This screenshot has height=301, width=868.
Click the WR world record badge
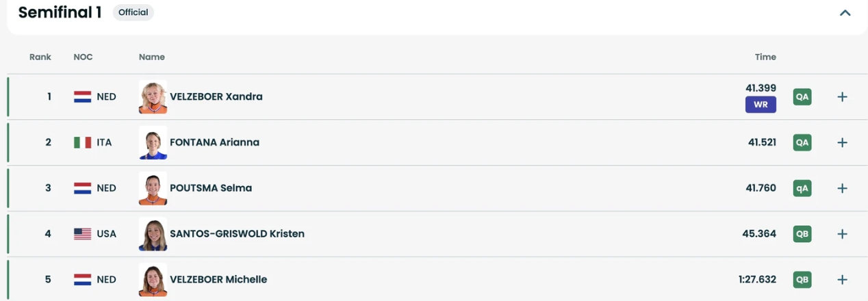(761, 105)
